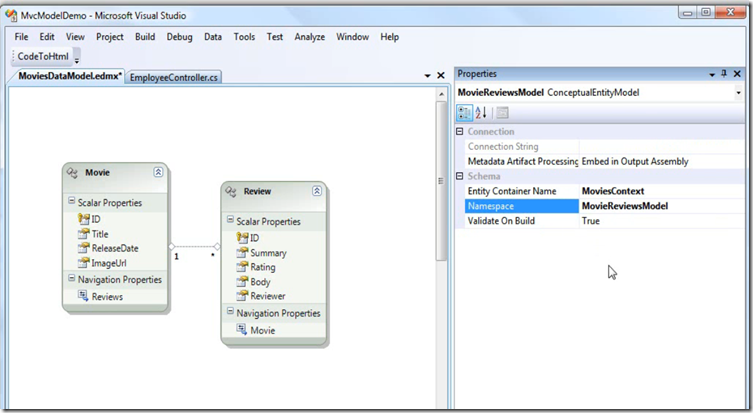Image resolution: width=753 pixels, height=413 pixels.
Task: Open Property Pages icon in Properties
Action: (502, 113)
